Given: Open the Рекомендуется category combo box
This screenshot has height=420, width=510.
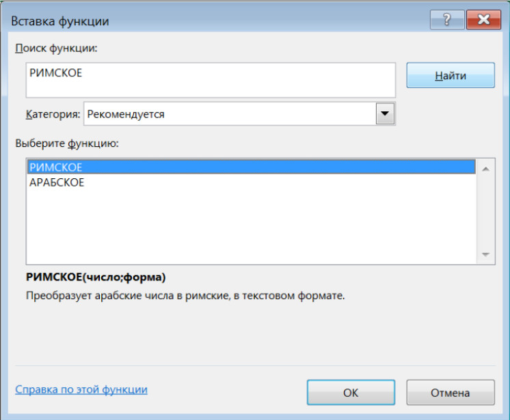Looking at the screenshot, I should [239, 113].
